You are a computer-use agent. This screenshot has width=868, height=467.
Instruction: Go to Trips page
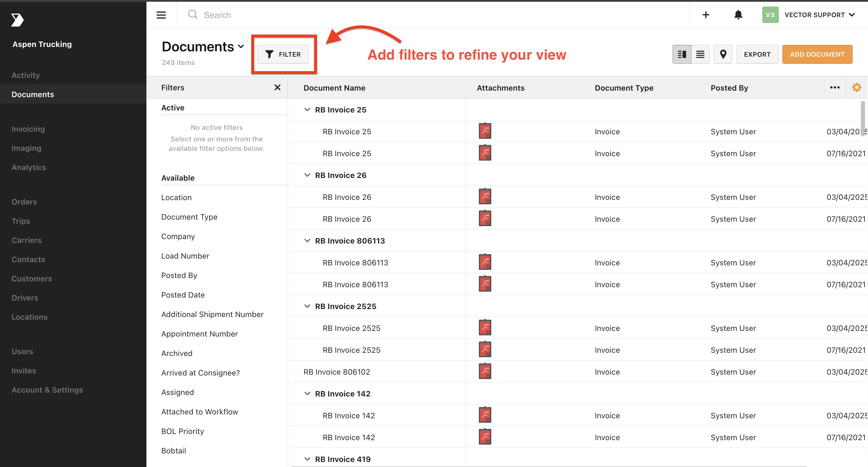pos(21,221)
